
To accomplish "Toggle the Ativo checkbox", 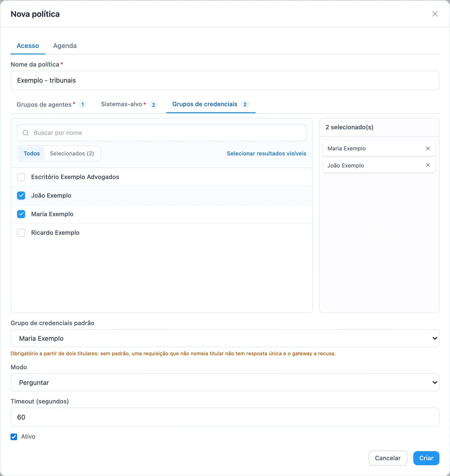I will coord(14,437).
